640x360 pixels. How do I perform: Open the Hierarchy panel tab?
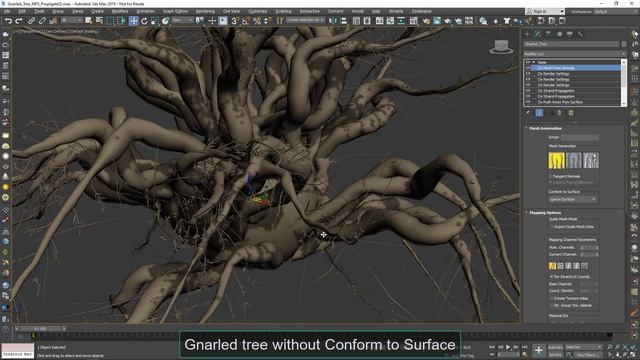point(549,34)
